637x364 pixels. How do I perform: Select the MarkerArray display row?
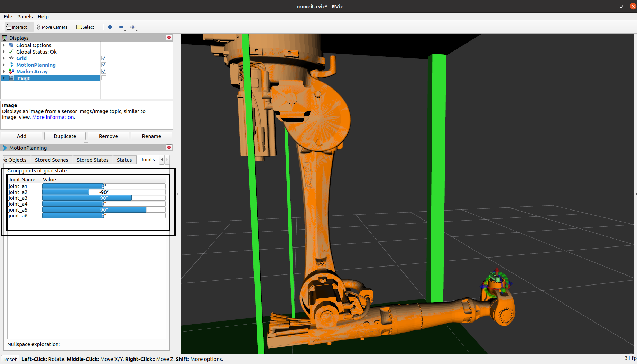[50, 71]
